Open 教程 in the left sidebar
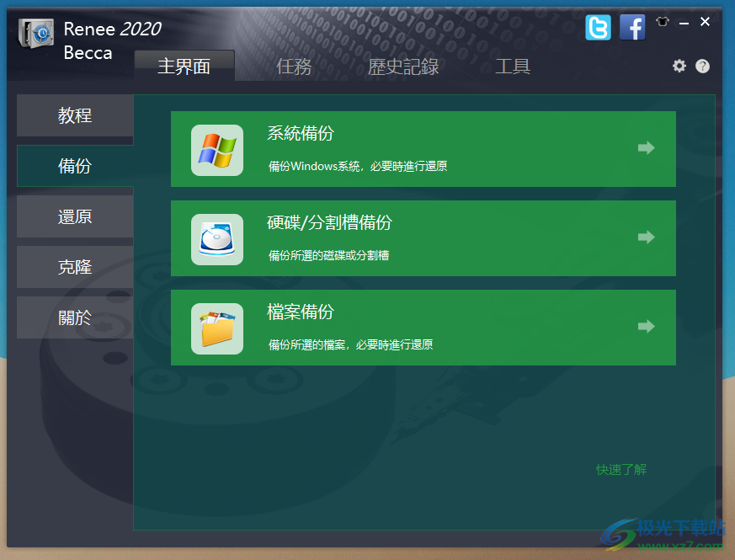 coord(75,115)
